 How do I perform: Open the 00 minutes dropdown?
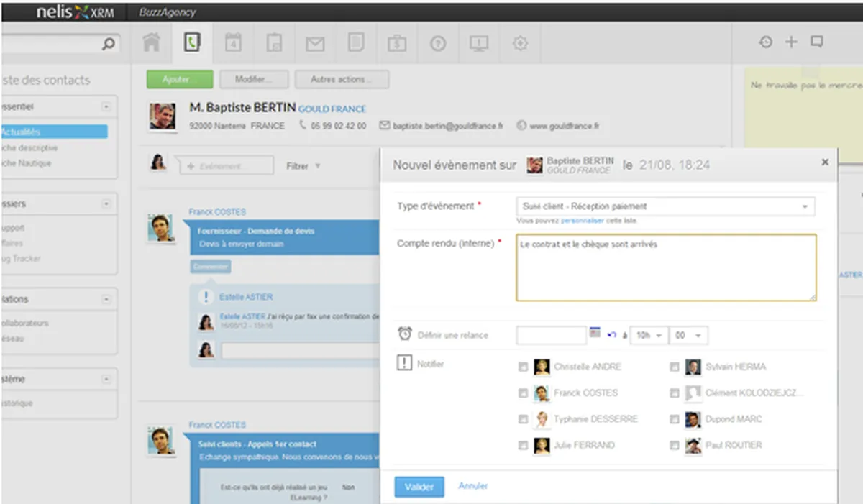(688, 335)
